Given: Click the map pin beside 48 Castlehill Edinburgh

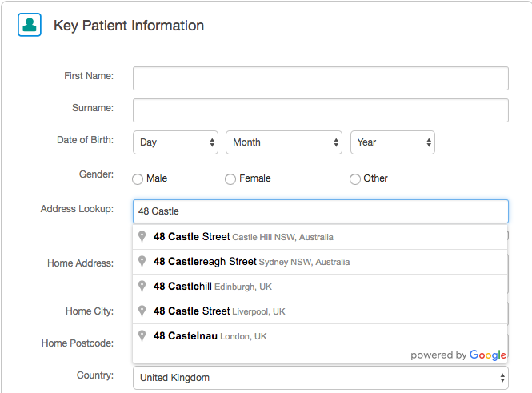Looking at the screenshot, I should point(142,286).
